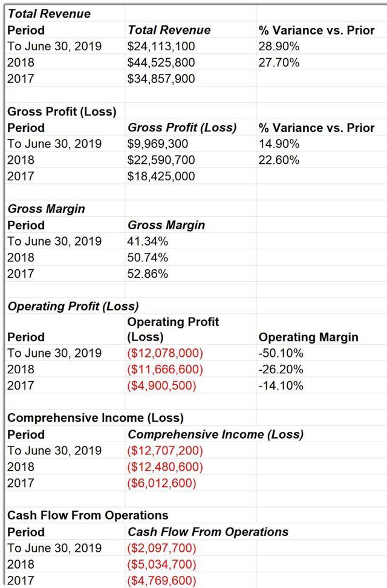Select the ($12,707,200) comprehensive loss cell
The width and height of the screenshot is (387, 588).
coord(165,450)
